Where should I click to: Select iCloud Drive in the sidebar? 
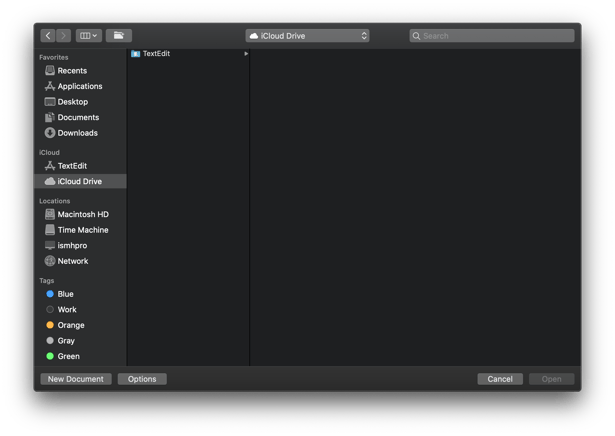point(80,181)
